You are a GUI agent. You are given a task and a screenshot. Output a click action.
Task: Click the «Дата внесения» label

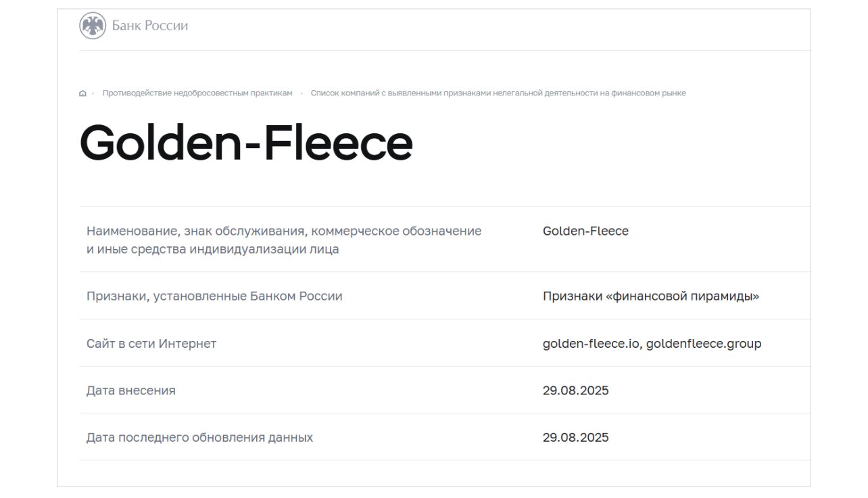coord(130,390)
